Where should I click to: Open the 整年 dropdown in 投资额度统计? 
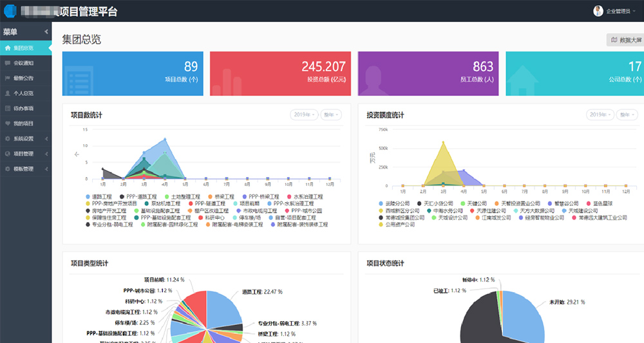point(627,115)
